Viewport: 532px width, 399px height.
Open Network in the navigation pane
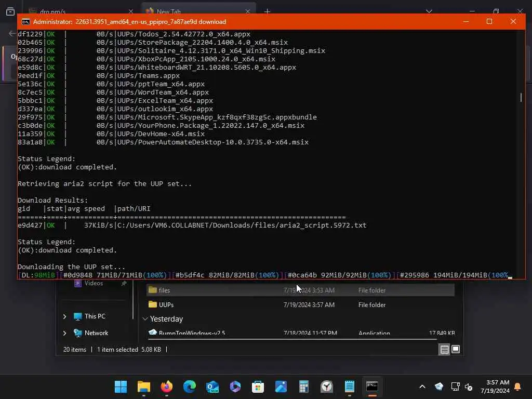tap(91, 333)
